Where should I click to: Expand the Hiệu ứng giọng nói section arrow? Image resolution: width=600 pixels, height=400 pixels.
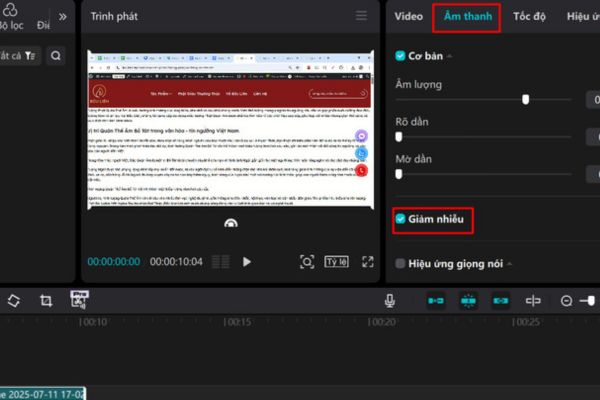tap(510, 264)
